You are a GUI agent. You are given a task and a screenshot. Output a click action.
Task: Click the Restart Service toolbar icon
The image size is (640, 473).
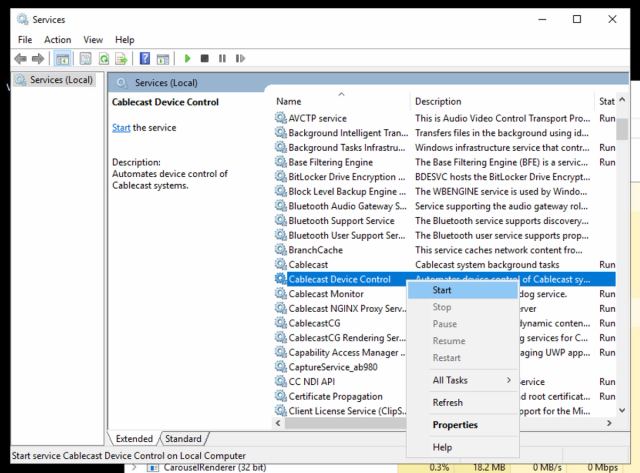(x=238, y=59)
